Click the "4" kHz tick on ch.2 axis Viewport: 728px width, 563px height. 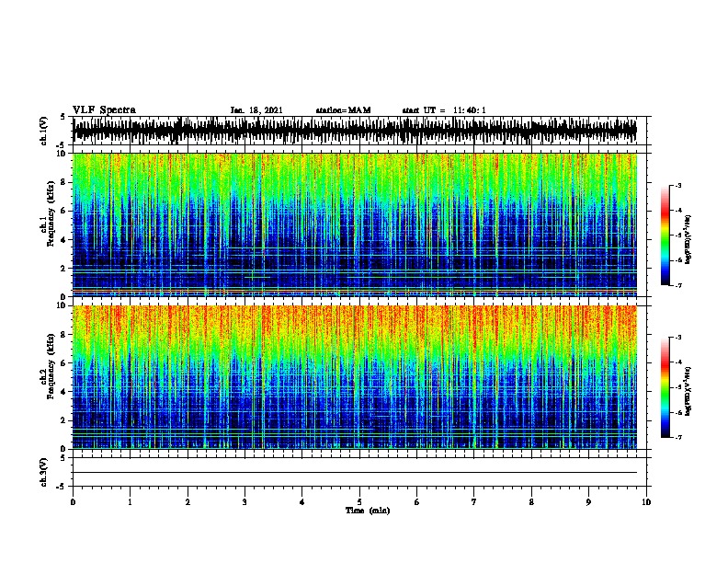(x=63, y=392)
